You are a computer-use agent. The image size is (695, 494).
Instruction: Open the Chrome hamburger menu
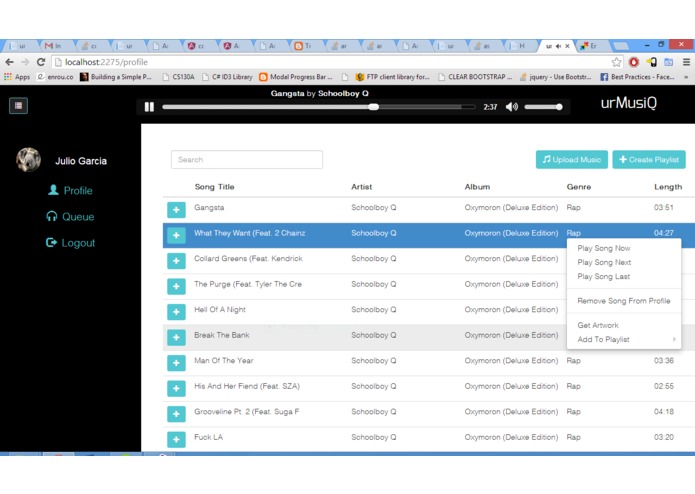point(686,62)
